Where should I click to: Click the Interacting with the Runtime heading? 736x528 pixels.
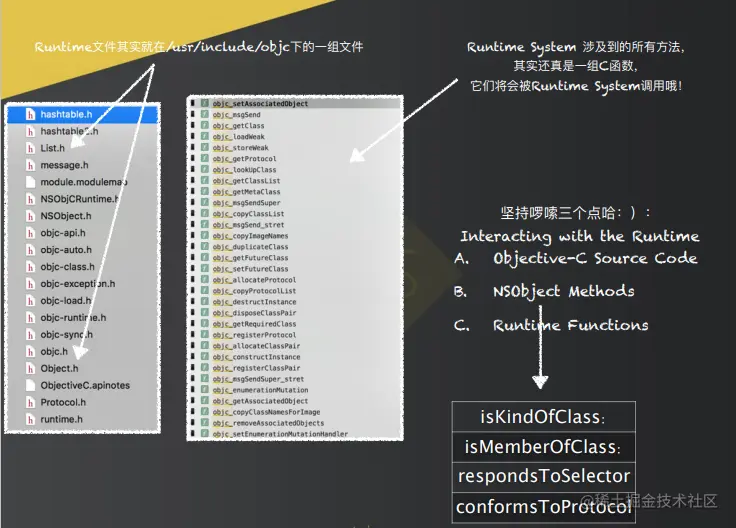[580, 236]
